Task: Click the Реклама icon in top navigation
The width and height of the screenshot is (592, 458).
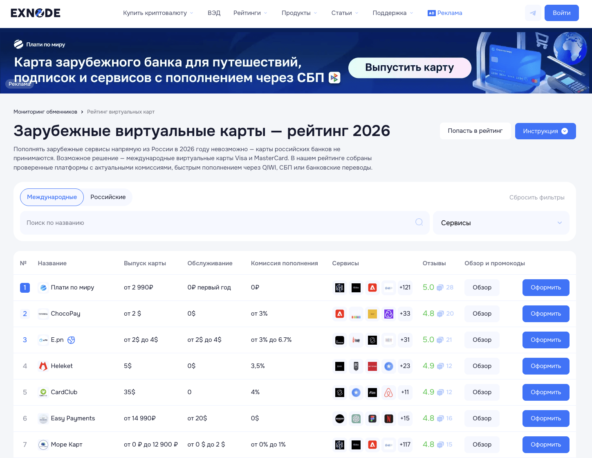Action: [431, 13]
